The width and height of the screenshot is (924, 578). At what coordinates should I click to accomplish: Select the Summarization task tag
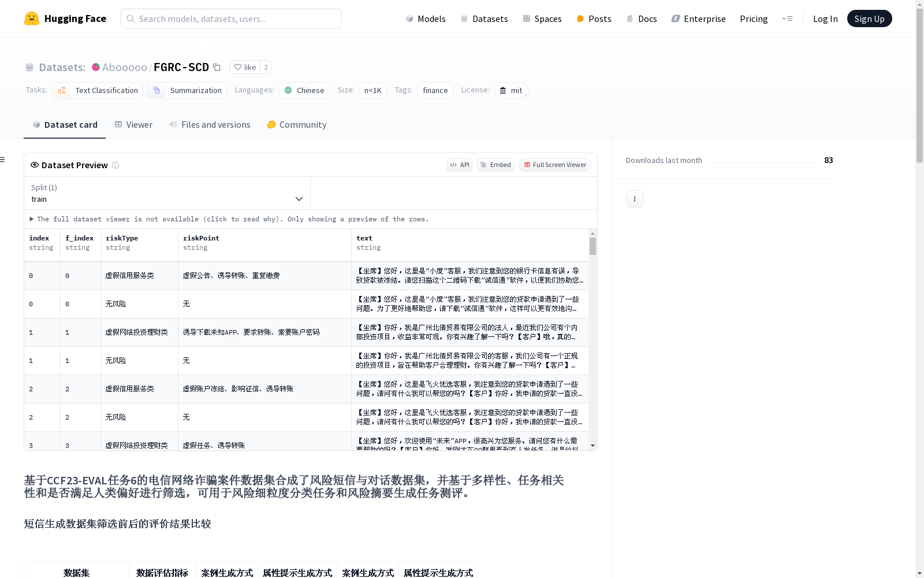(x=187, y=90)
